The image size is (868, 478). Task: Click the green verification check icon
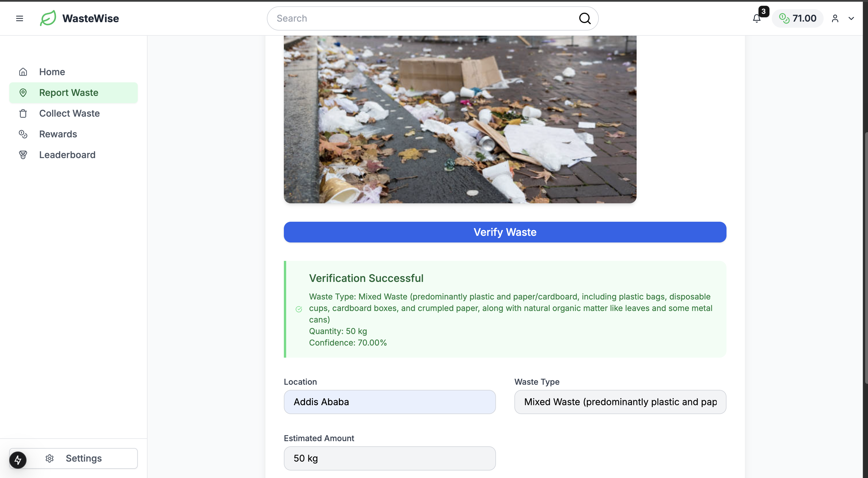(x=299, y=309)
